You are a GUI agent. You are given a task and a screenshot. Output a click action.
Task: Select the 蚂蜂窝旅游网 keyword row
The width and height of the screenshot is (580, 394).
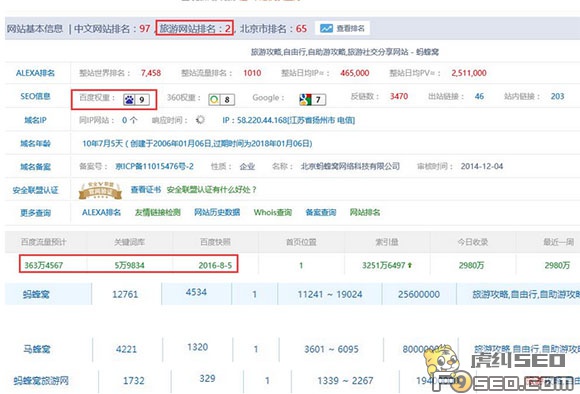click(x=292, y=380)
